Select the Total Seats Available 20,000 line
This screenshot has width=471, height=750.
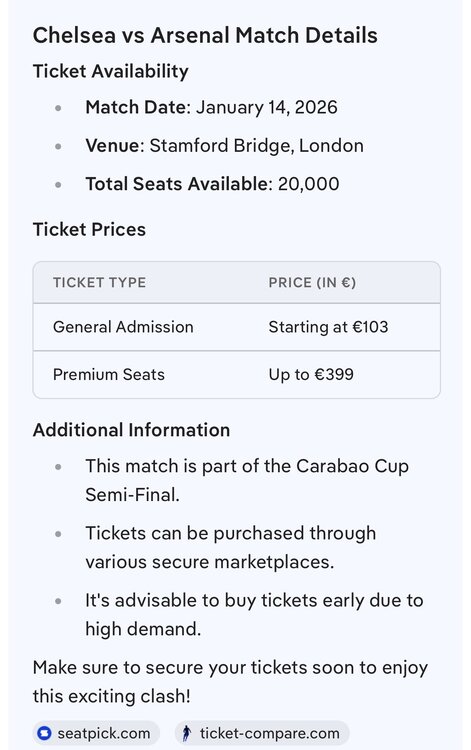point(212,184)
